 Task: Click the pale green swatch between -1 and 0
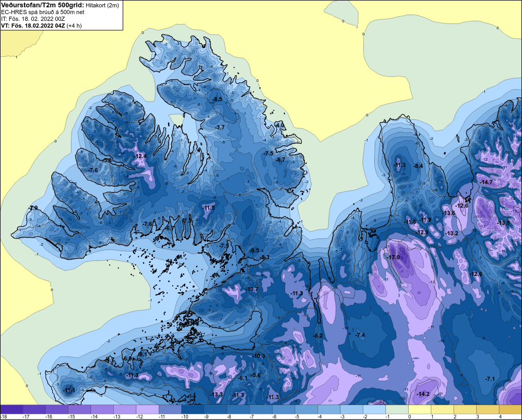tap(397, 409)
